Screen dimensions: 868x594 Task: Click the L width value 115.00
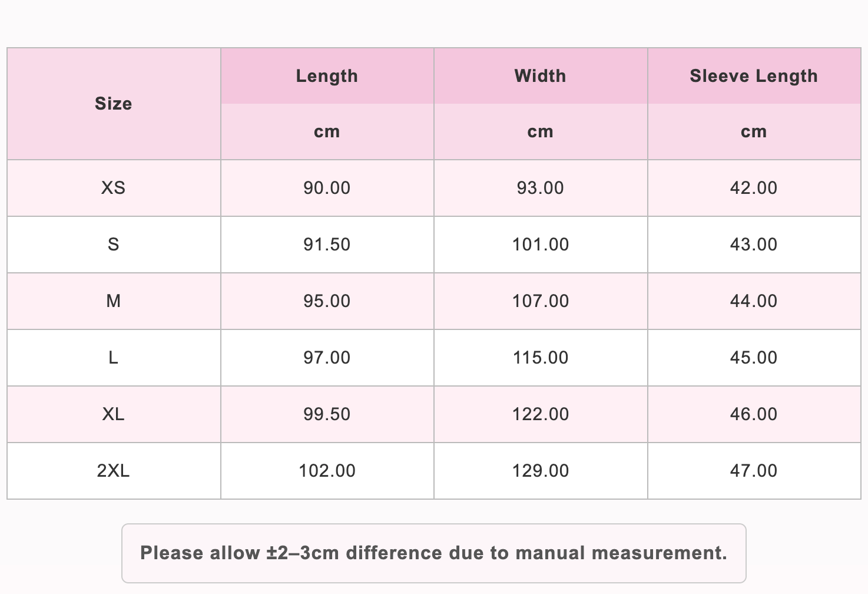click(541, 358)
